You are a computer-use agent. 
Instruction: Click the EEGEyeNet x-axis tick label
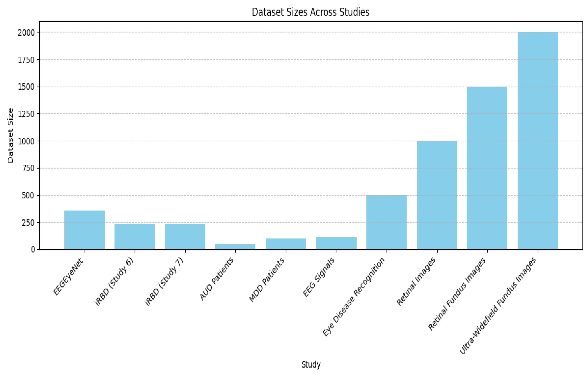click(x=68, y=277)
